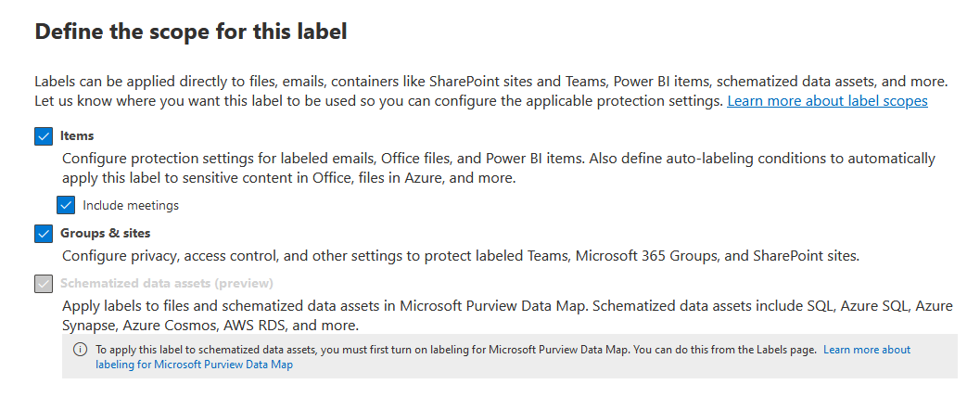Click the Items protection settings description
This screenshot has width=980, height=397.
tap(371, 159)
